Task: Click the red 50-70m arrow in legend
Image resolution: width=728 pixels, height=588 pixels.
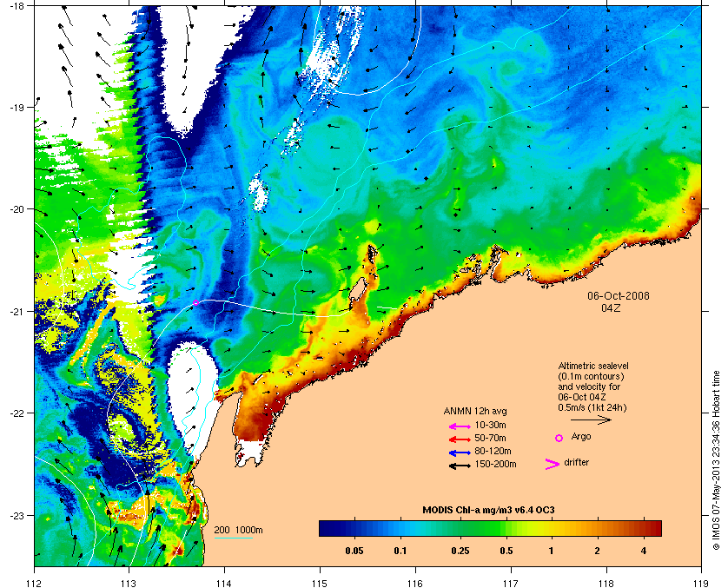Action: click(460, 439)
